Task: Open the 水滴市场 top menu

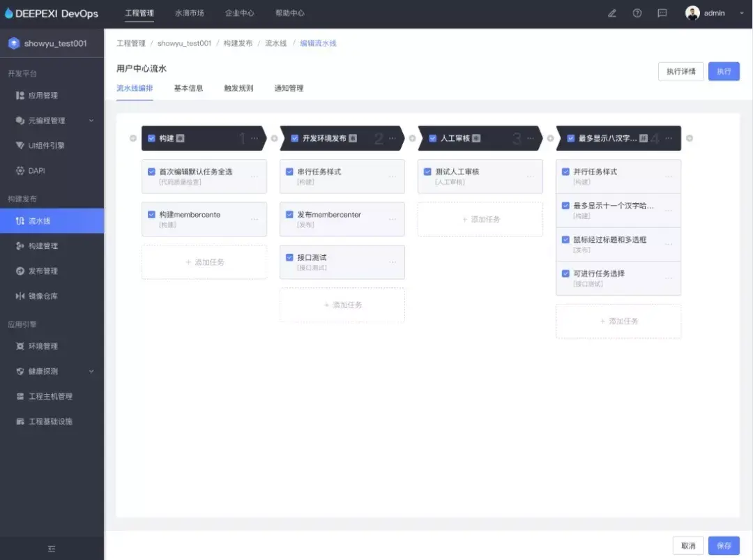Action: pyautogui.click(x=189, y=13)
